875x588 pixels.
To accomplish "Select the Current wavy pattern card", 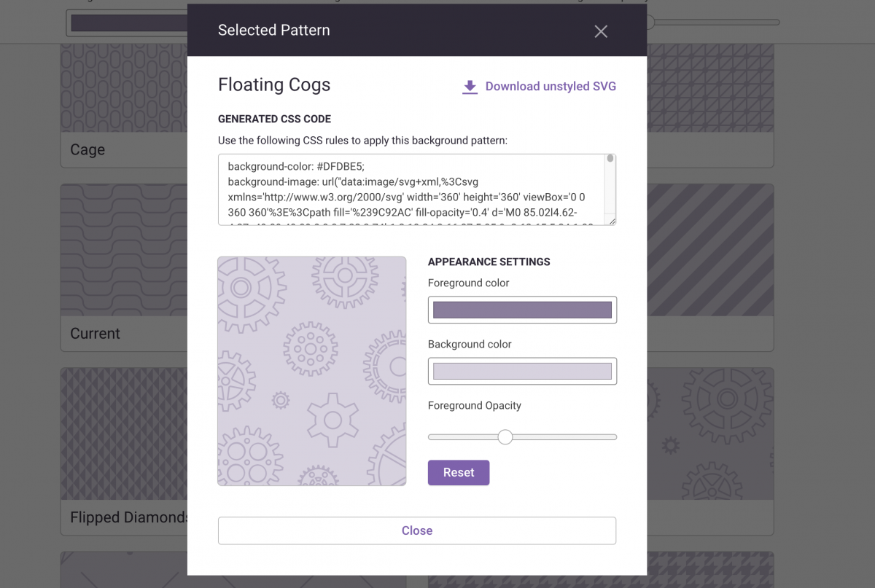I will pos(124,270).
